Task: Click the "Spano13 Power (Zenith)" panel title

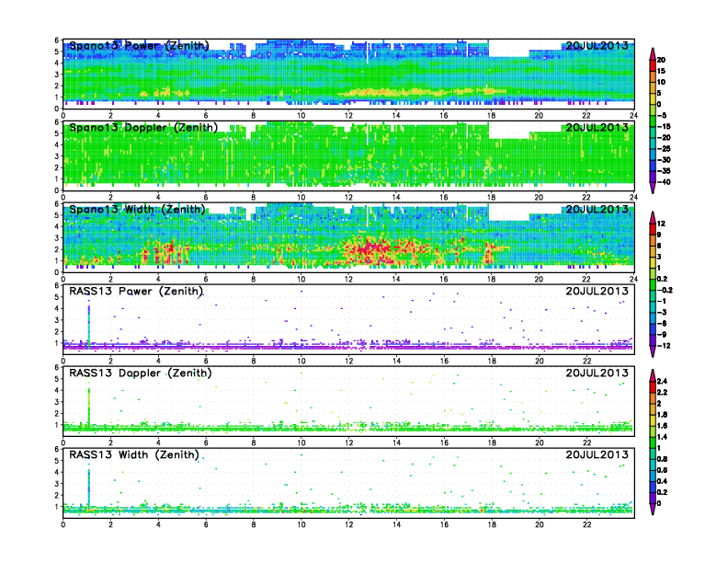Action: [x=140, y=45]
